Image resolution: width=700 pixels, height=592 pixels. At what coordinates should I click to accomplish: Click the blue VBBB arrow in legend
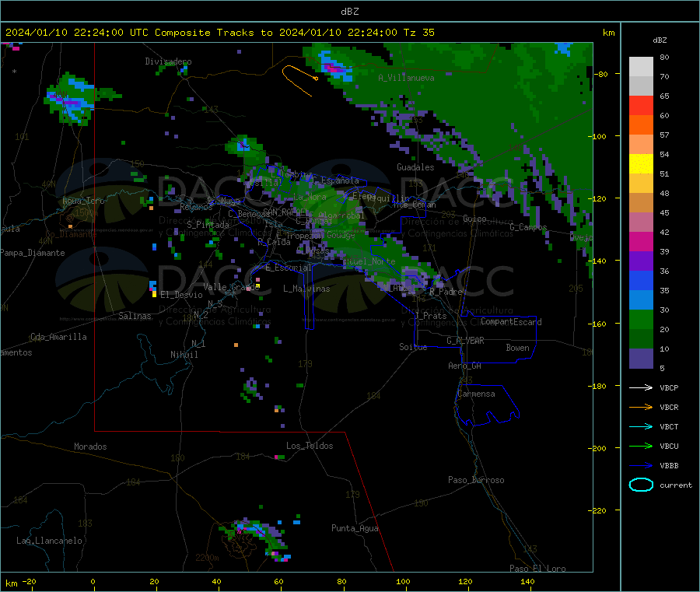pos(641,465)
